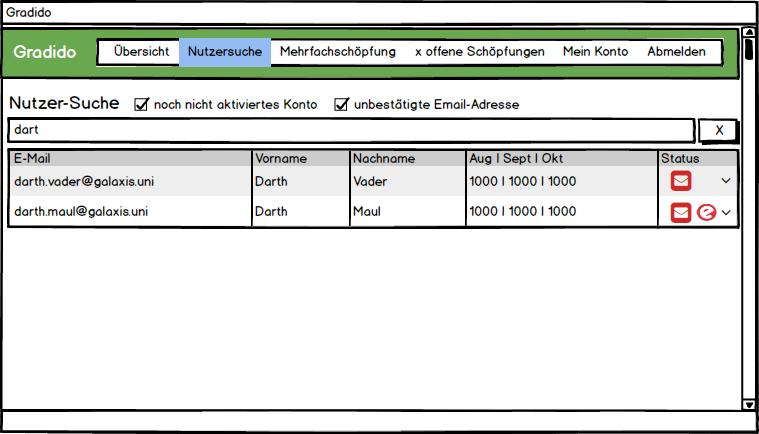Expand the Darth Maul row details chevron
The width and height of the screenshot is (759, 434).
click(x=726, y=212)
